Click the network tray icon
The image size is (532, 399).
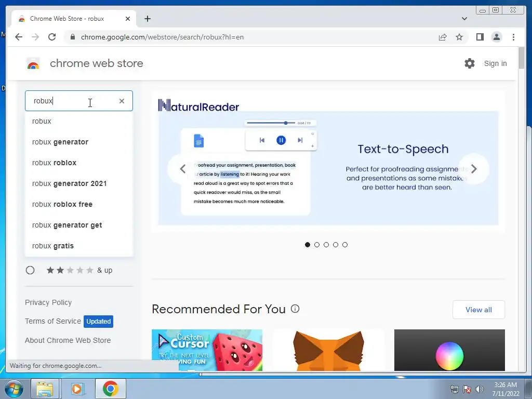click(454, 389)
